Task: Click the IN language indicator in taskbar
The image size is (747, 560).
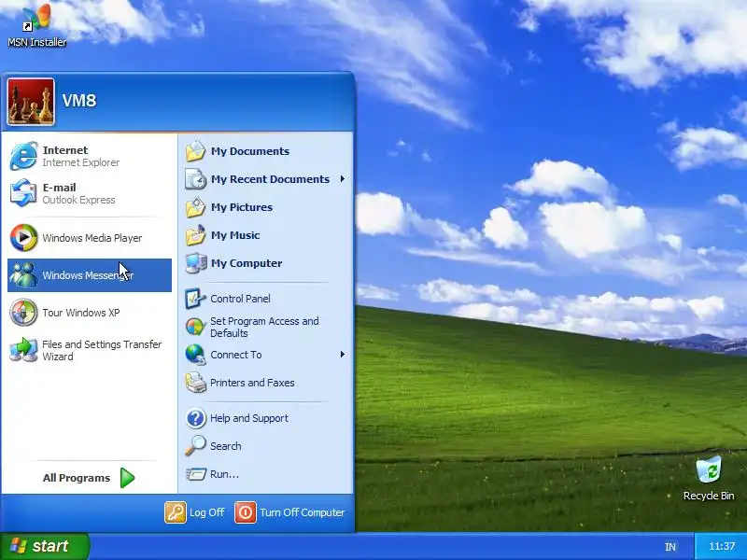Action: (670, 547)
